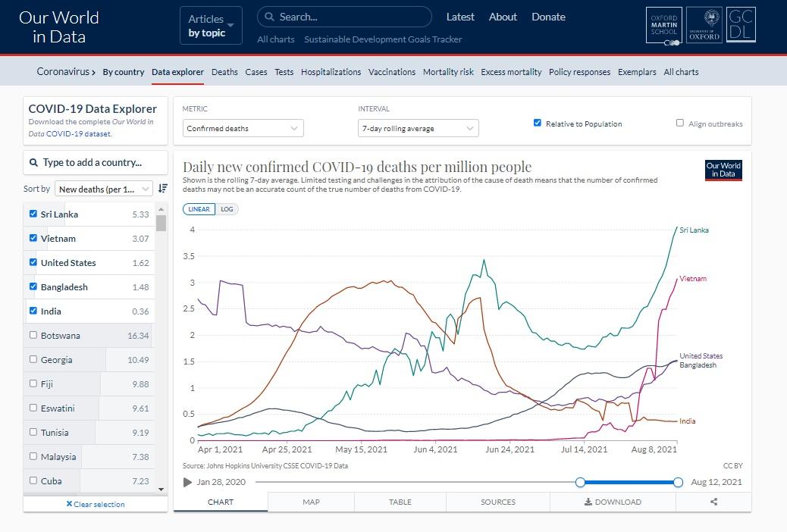This screenshot has width=787, height=532.
Task: Click the Our World in Data chart badge
Action: pos(723,170)
